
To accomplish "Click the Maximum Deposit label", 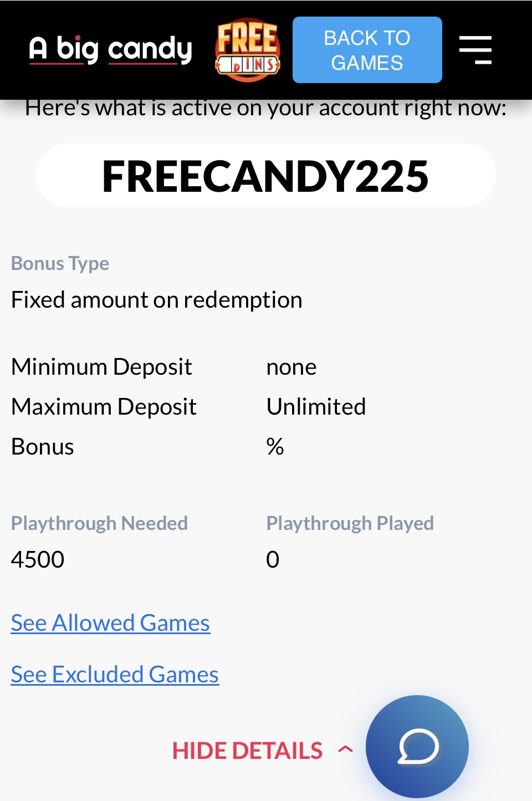I will click(104, 407).
